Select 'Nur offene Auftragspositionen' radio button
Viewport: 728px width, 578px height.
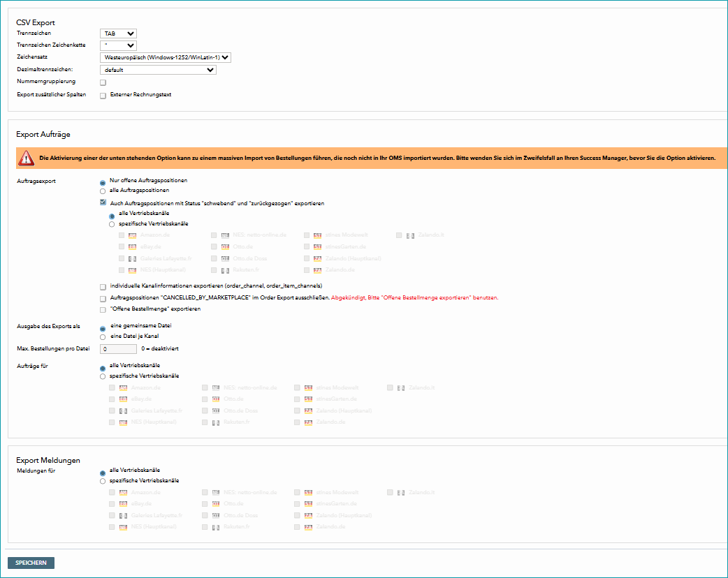[x=103, y=183]
